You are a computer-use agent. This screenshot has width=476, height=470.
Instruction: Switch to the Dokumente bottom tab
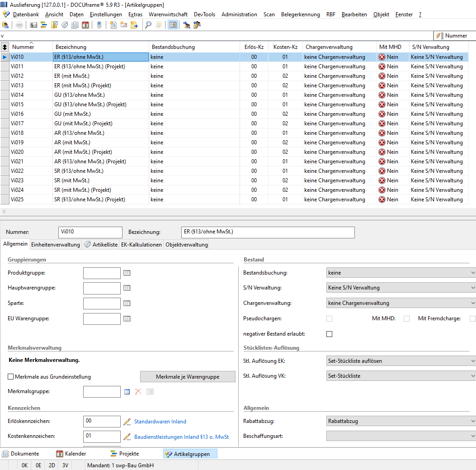[x=21, y=454]
